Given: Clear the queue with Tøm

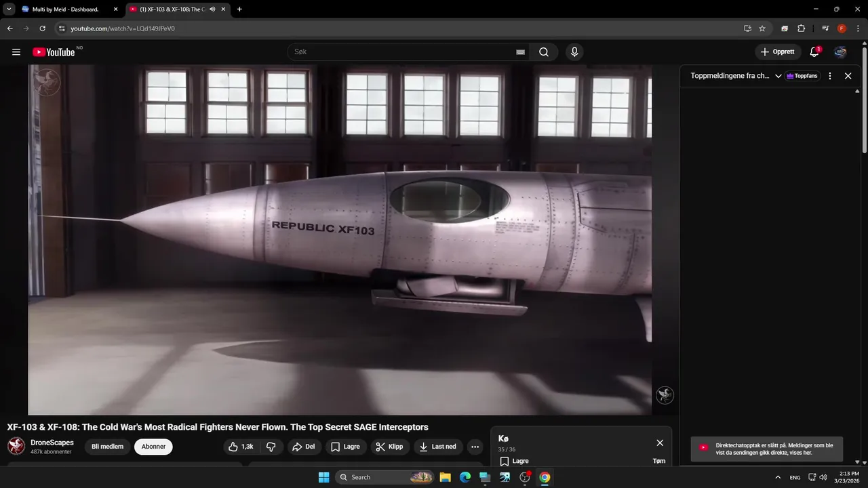Looking at the screenshot, I should click(x=658, y=461).
